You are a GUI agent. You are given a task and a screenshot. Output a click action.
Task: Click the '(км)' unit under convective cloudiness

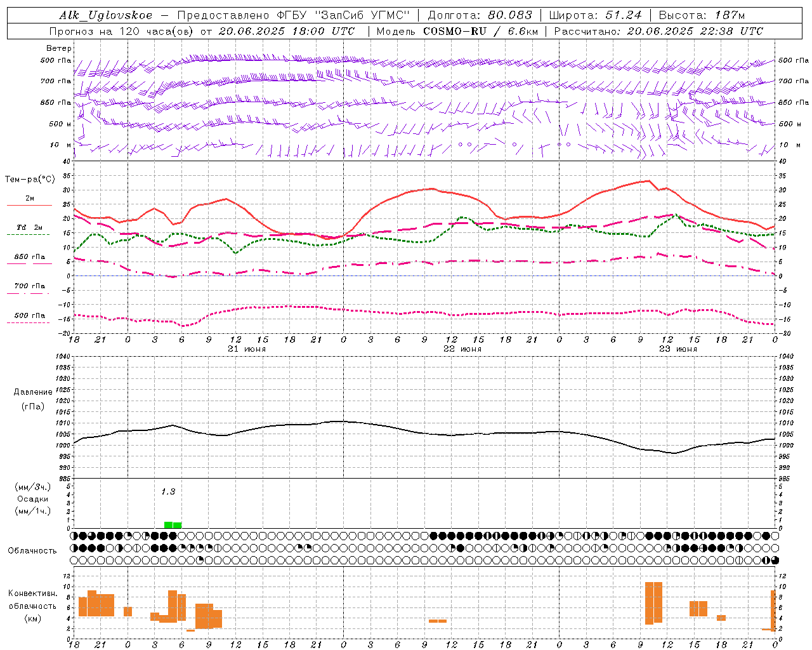point(33,618)
